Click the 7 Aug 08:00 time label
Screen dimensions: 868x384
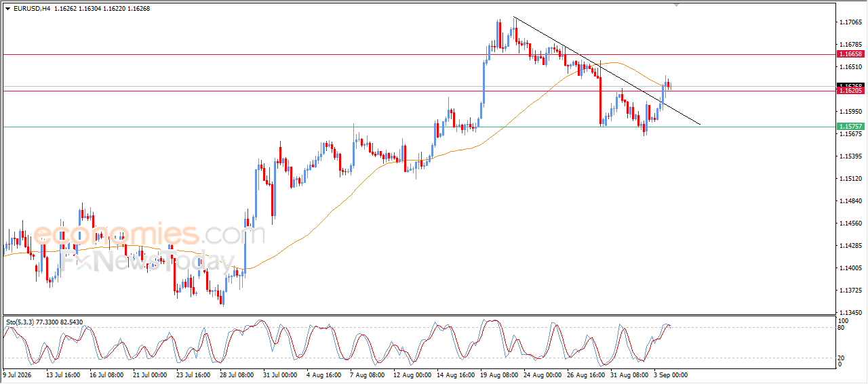point(367,374)
